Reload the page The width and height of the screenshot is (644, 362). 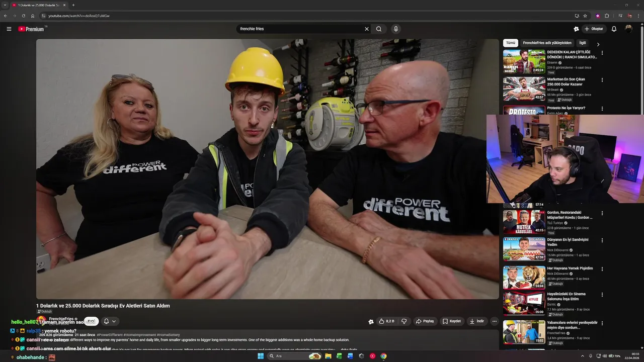[23, 16]
